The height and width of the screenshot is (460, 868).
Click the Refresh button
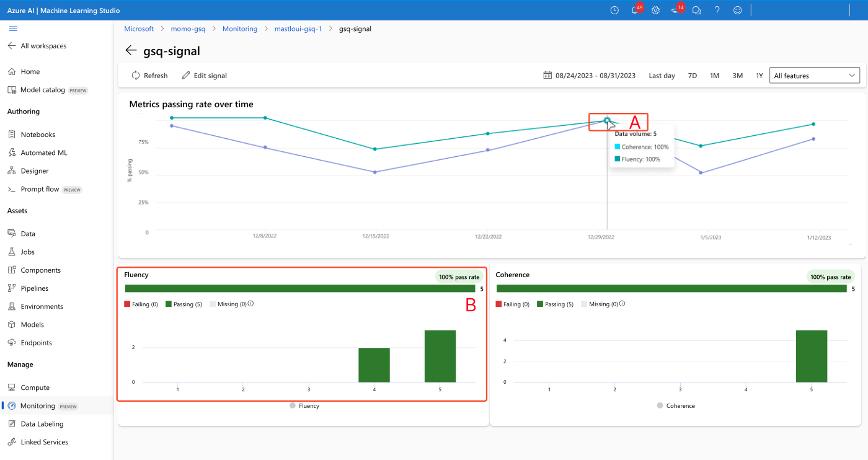point(149,76)
